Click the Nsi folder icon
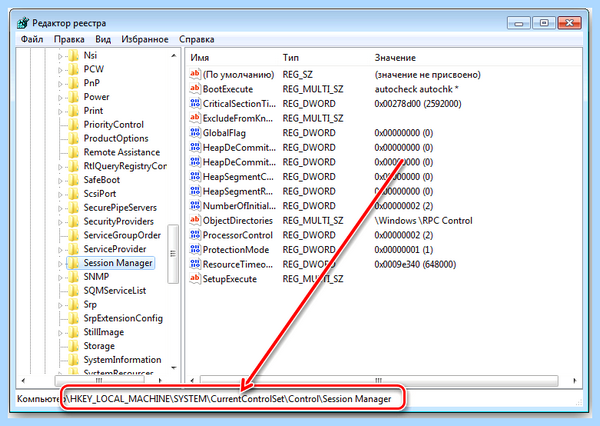 coord(73,55)
